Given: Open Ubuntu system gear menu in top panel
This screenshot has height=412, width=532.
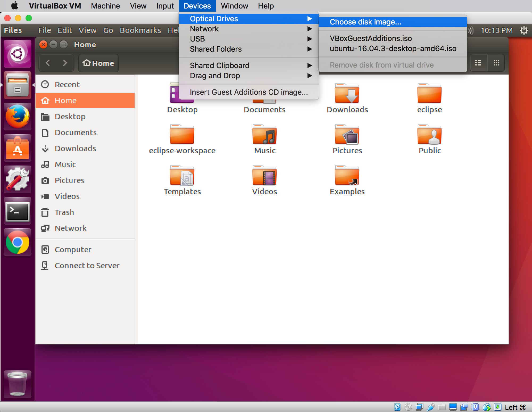Looking at the screenshot, I should [x=524, y=30].
